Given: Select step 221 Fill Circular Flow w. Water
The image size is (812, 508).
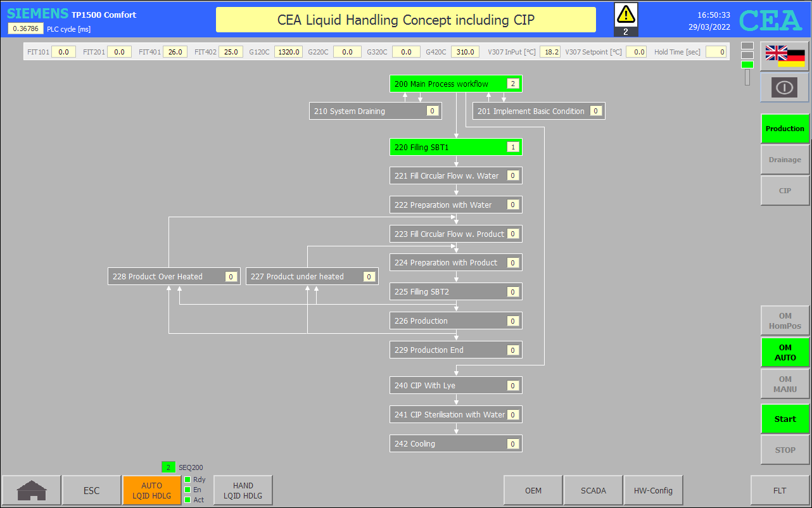Looking at the screenshot, I should 456,175.
